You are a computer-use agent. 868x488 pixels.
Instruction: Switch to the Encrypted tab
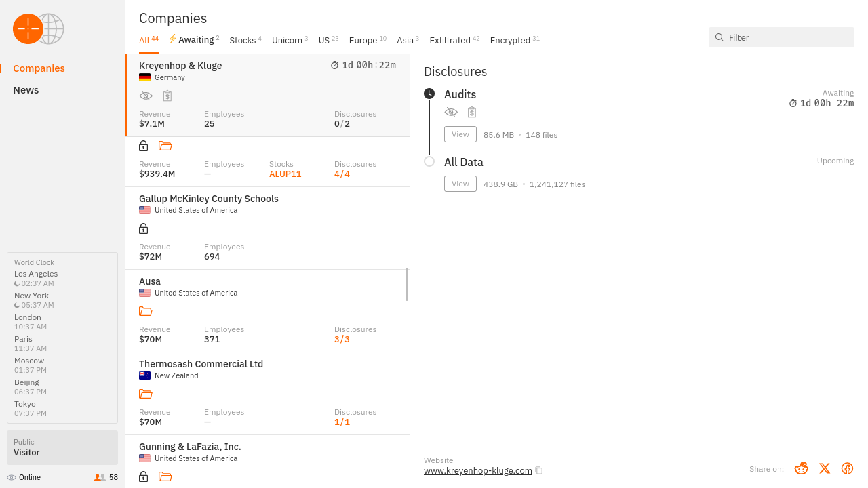[510, 41]
